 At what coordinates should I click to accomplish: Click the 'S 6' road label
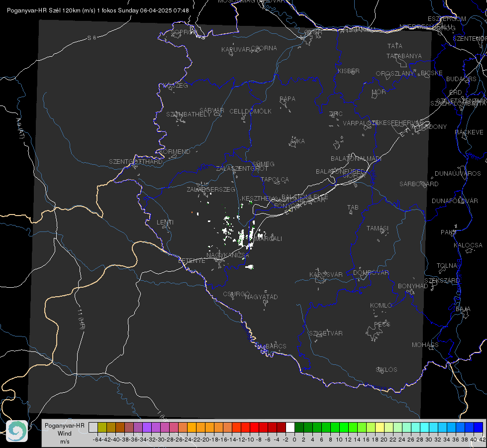pos(92,38)
